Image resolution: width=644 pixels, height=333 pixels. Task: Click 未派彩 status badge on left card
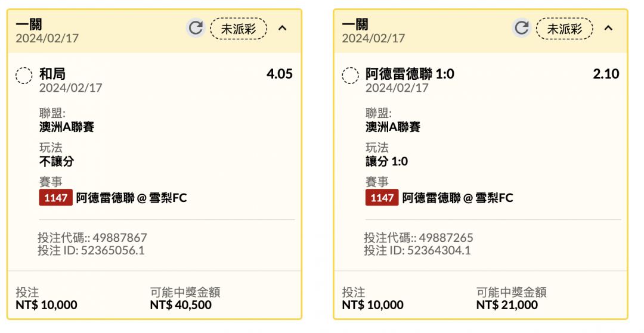(239, 29)
